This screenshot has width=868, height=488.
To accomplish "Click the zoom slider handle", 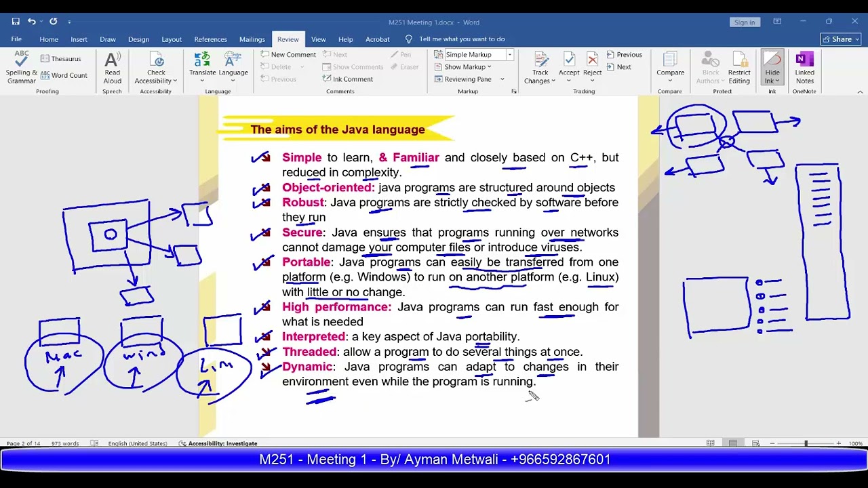I will [x=806, y=443].
